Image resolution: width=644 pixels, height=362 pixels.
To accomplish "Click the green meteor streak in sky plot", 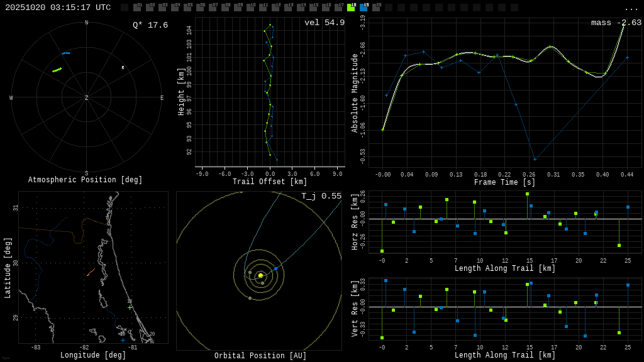I will (x=57, y=70).
